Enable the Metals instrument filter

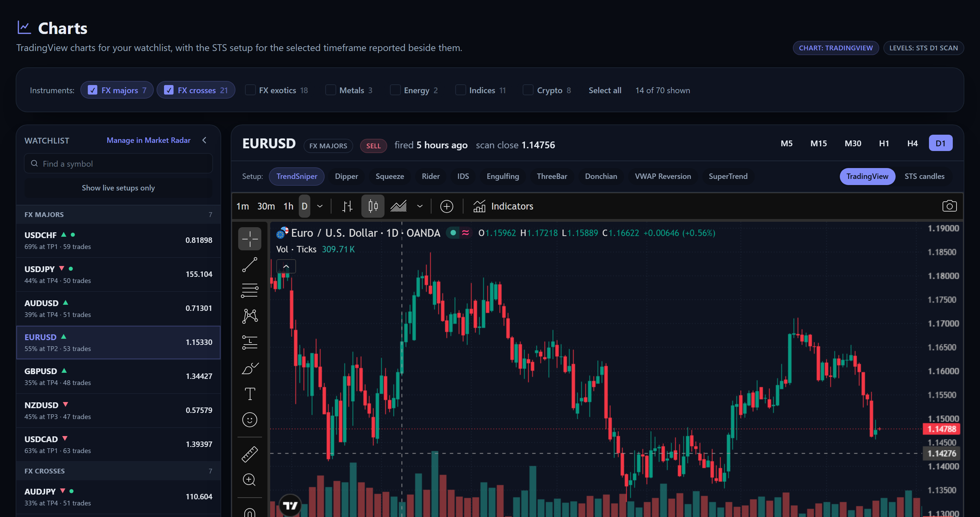point(349,90)
